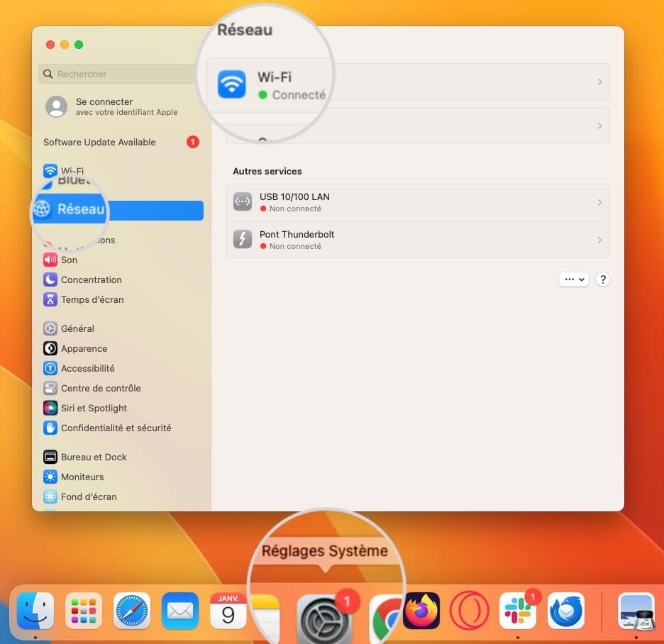Click the blue Wi-Fi service icon

pos(232,84)
